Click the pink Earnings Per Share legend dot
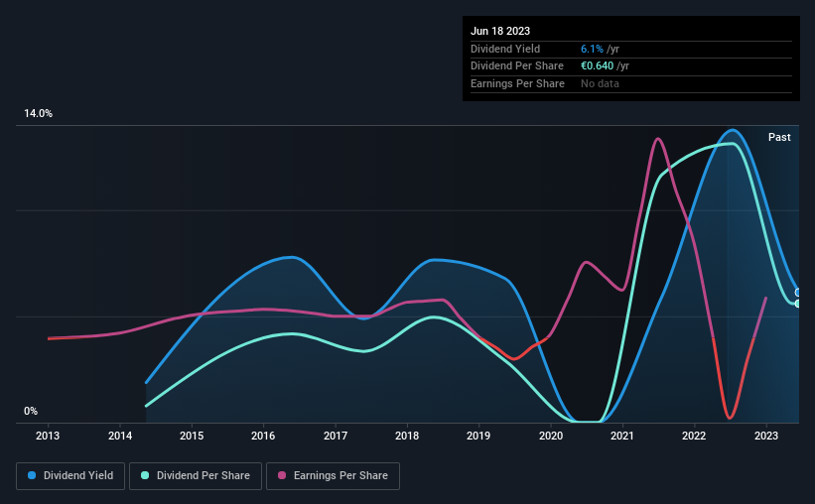815x504 pixels. click(x=282, y=475)
